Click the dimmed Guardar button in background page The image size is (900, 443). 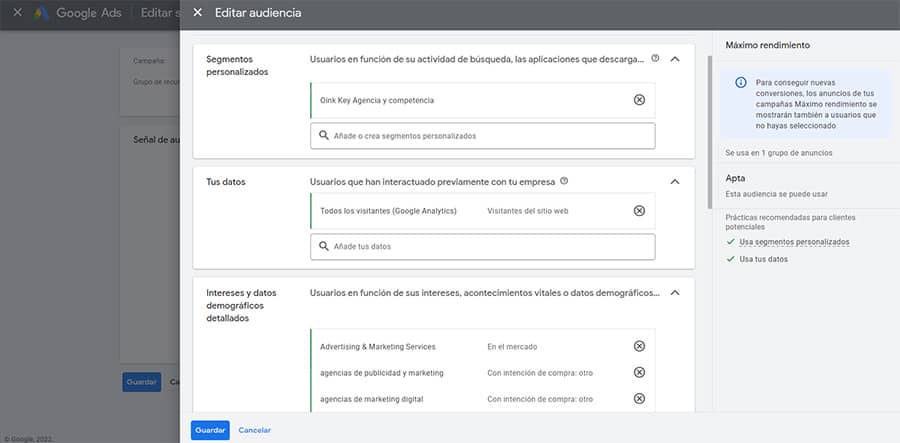[x=141, y=382]
